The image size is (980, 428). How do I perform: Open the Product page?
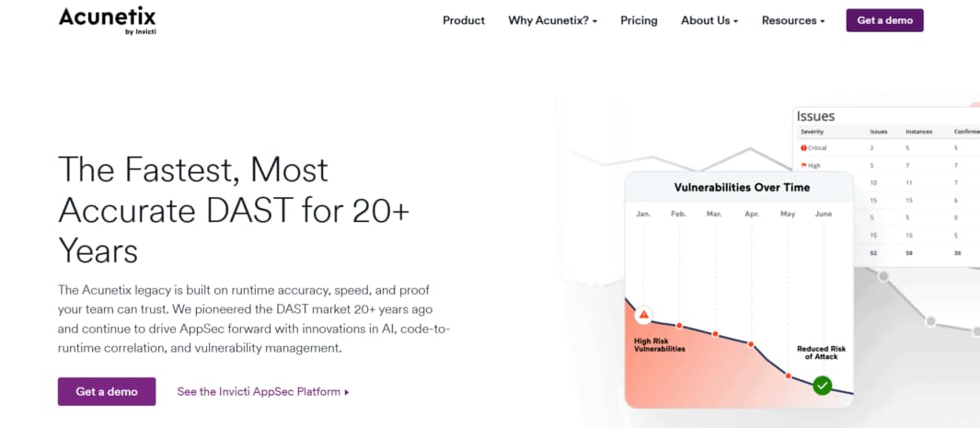pos(464,20)
